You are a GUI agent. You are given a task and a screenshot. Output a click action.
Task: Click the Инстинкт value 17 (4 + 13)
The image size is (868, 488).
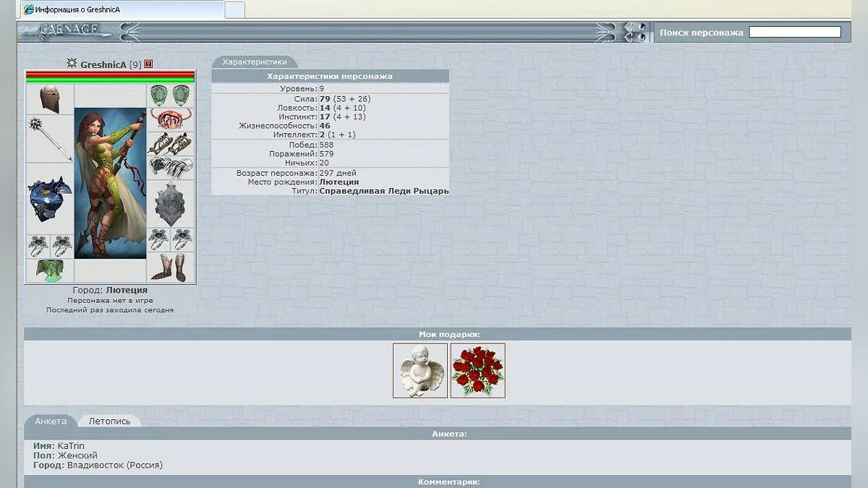[x=342, y=116]
